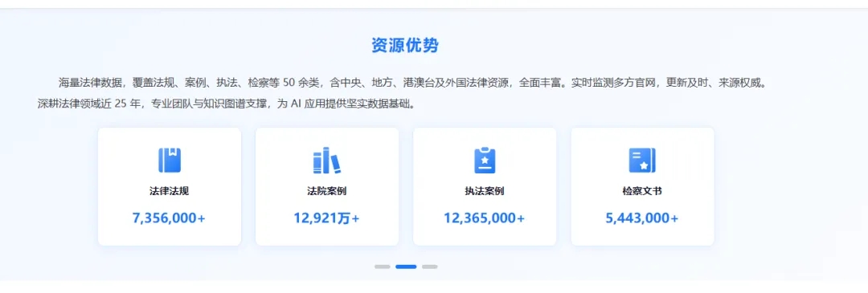The width and height of the screenshot is (868, 293).
Task: Click the clipboard star icon above 执法案例
Action: click(485, 161)
